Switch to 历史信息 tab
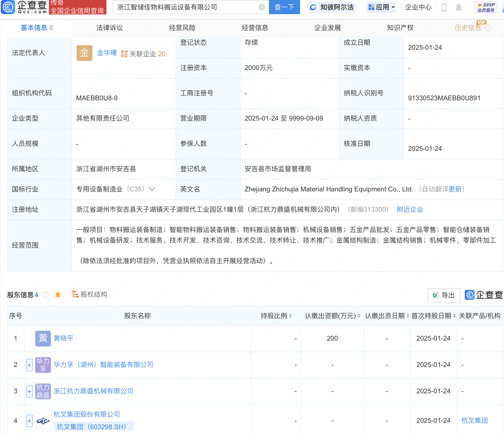 (x=468, y=28)
